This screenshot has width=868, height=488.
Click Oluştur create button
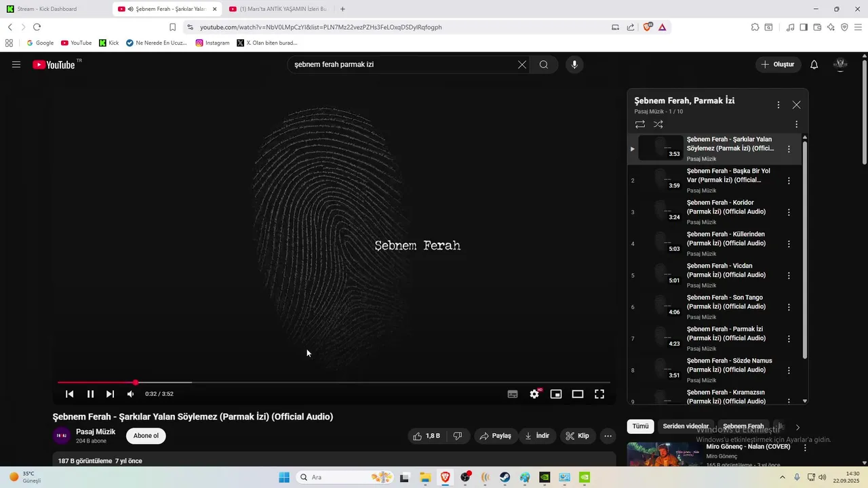778,64
